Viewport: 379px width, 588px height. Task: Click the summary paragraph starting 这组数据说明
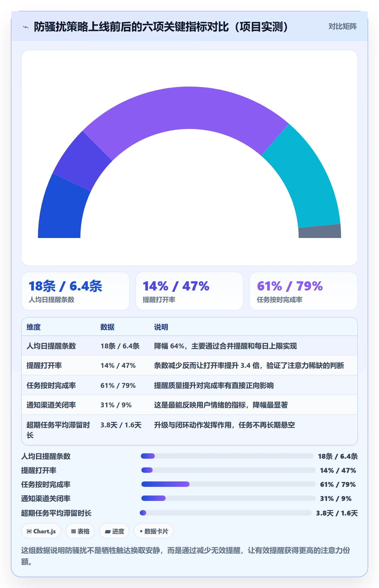186,556
